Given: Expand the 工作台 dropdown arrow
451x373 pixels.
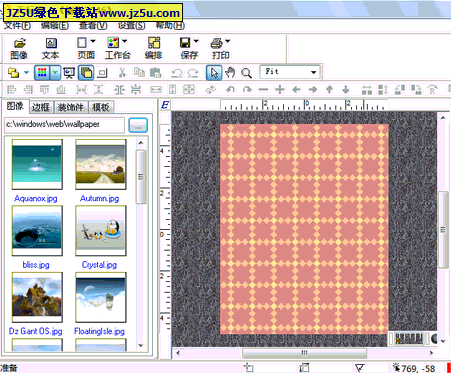Looking at the screenshot, I should tap(125, 41).
